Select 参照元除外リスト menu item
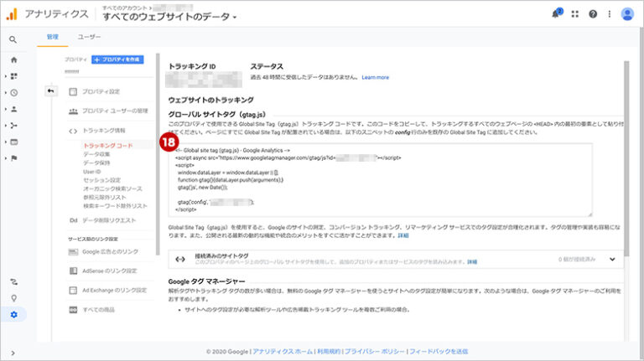644x361 pixels. click(x=104, y=198)
